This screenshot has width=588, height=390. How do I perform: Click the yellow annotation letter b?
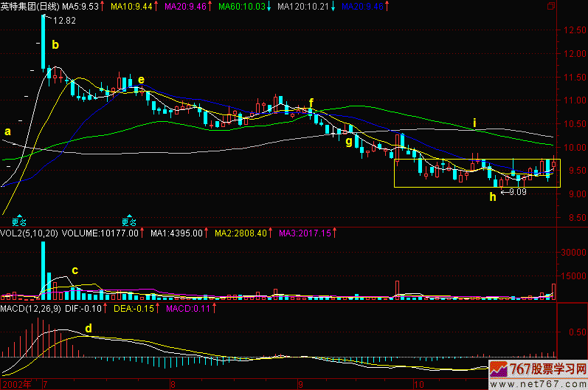pyautogui.click(x=55, y=44)
